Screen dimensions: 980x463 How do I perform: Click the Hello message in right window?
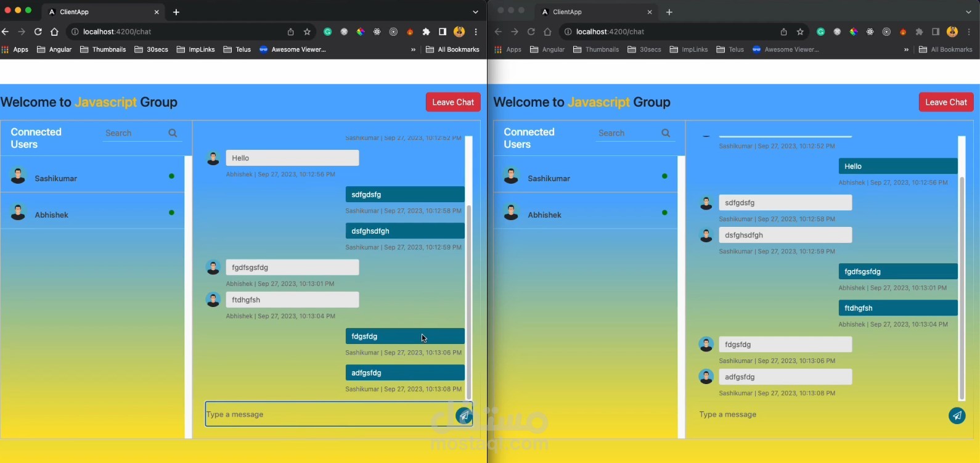coord(898,166)
